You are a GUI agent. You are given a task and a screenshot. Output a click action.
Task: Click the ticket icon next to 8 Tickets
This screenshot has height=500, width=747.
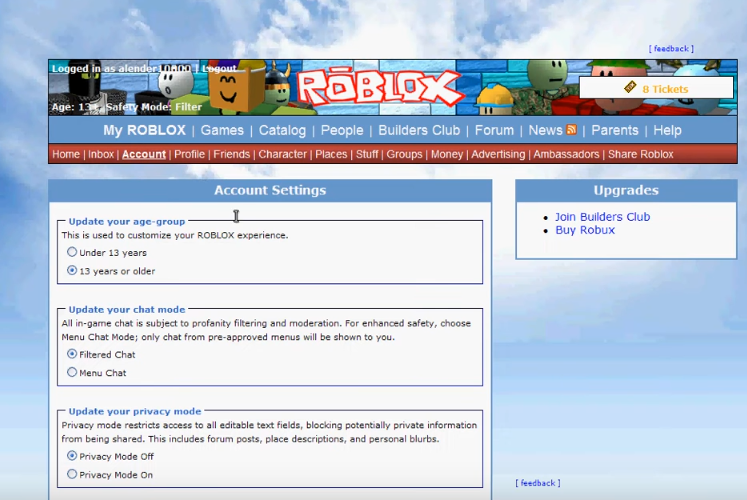click(x=630, y=87)
